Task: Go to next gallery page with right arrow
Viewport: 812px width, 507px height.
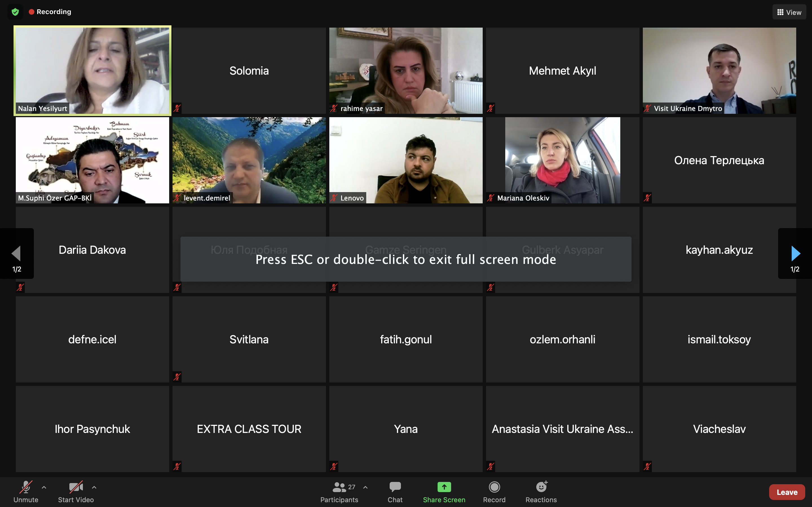Action: 795,253
